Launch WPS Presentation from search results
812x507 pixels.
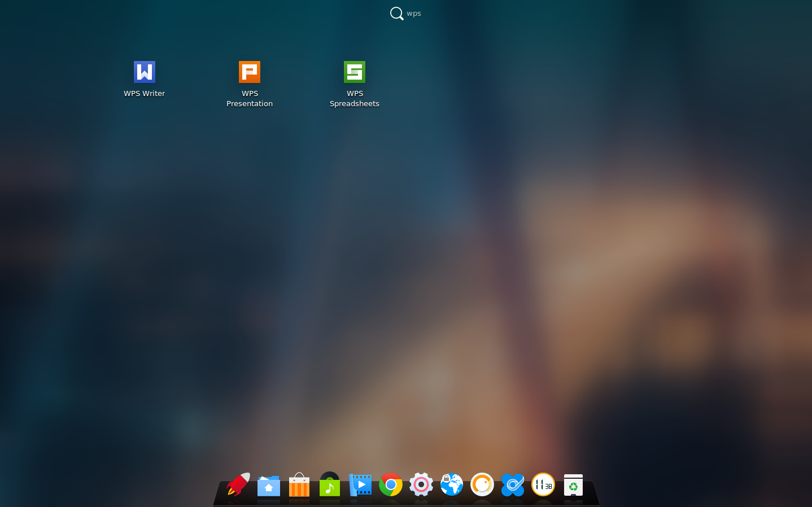point(250,72)
